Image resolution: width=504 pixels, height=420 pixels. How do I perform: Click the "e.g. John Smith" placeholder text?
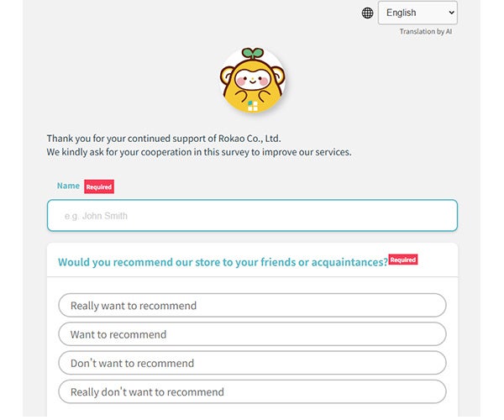point(96,216)
